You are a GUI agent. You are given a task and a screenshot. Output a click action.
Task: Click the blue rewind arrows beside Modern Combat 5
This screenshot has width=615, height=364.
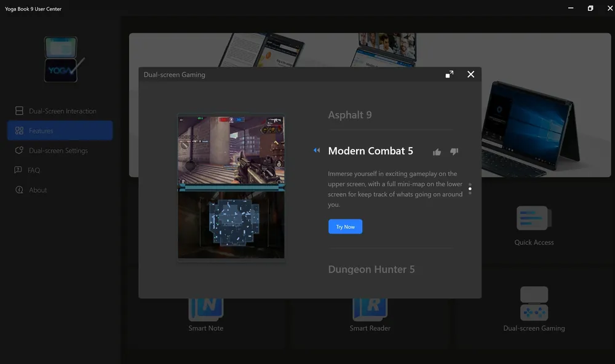click(317, 150)
